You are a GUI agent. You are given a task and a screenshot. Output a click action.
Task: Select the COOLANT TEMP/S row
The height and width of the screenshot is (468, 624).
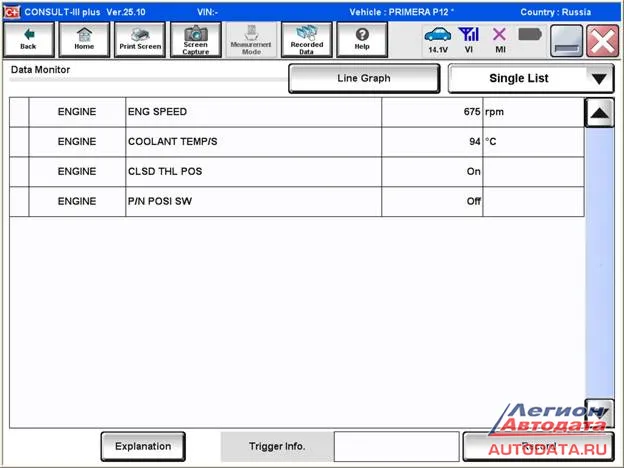tap(297, 142)
